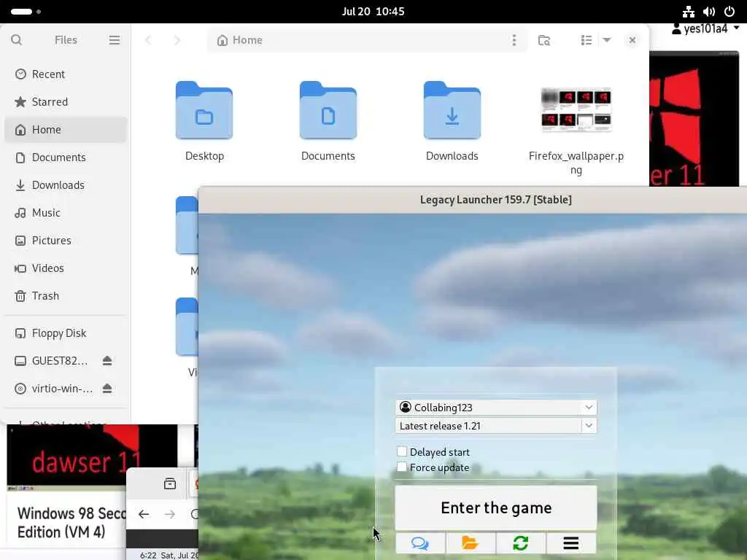Open the yes101a4 user dropdown
Viewport: 747px width, 560px height.
coord(705,28)
